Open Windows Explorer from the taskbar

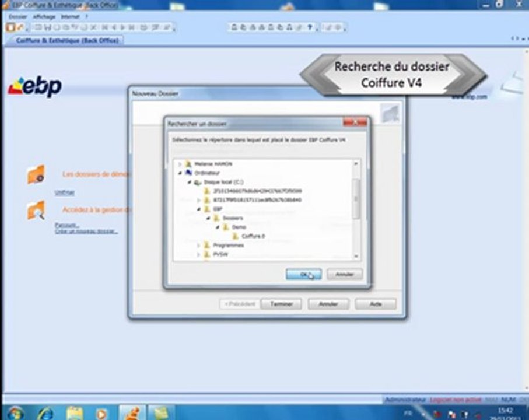[75, 413]
